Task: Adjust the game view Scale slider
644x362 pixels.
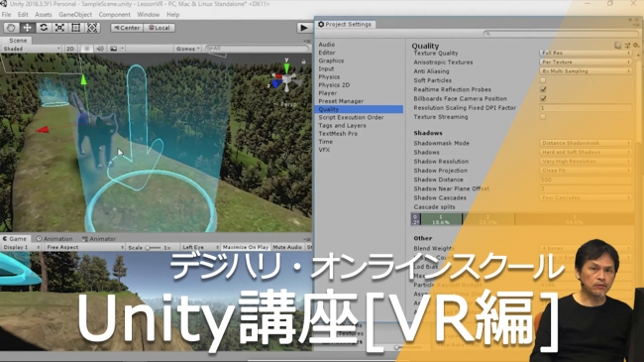Action: tap(153, 248)
